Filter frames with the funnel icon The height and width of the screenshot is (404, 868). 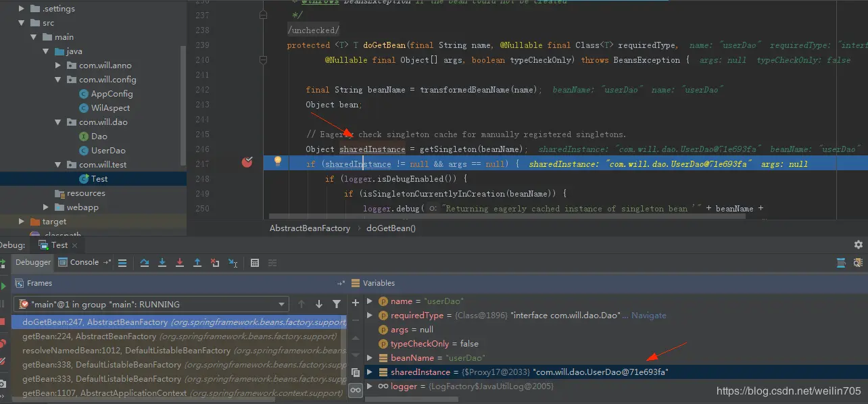point(337,304)
